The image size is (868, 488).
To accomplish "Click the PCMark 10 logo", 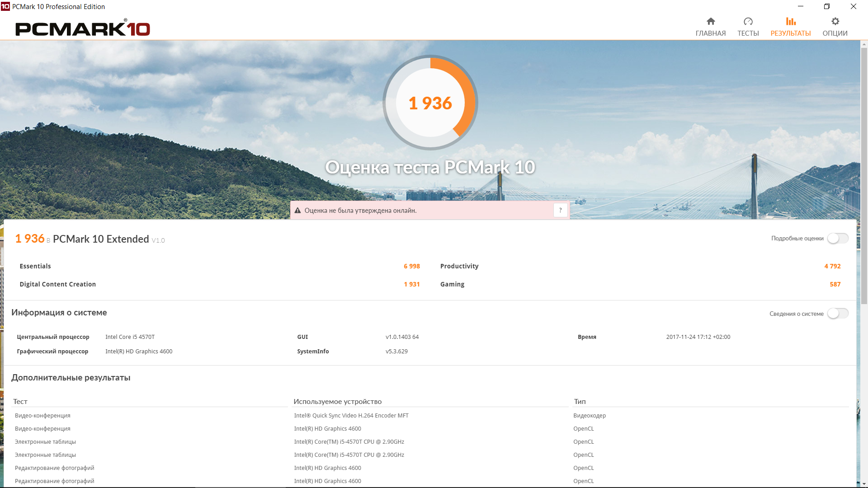I will pyautogui.click(x=83, y=28).
